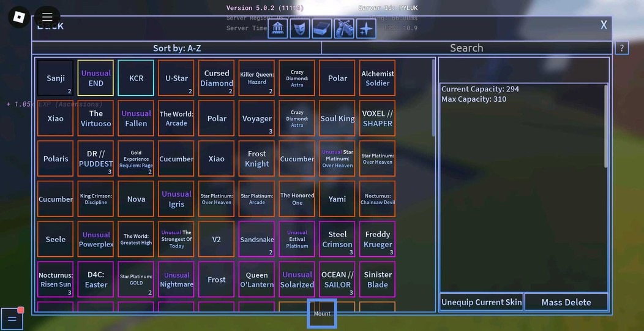Open King Crimson: Discipline tile
This screenshot has width=644, height=331.
click(x=95, y=199)
